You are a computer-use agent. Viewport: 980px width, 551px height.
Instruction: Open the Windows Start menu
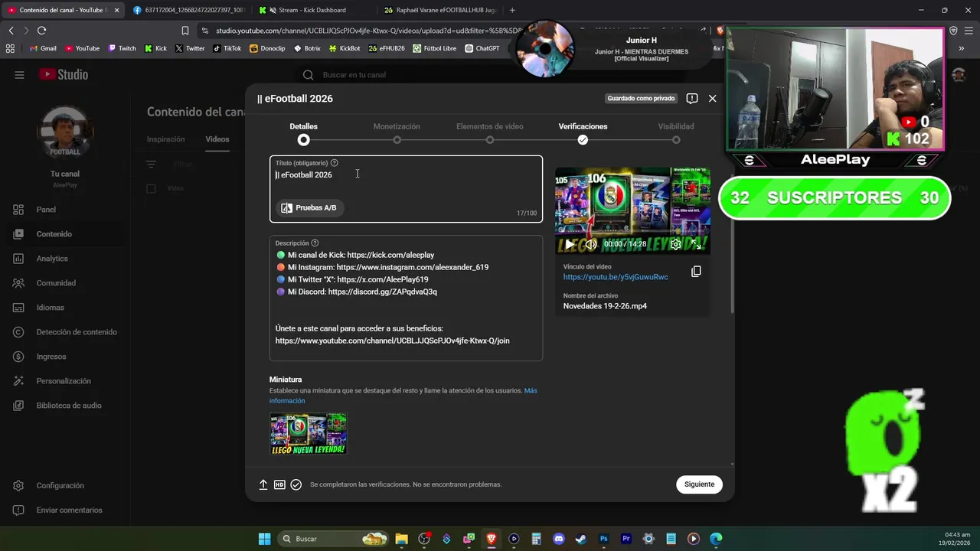click(264, 539)
